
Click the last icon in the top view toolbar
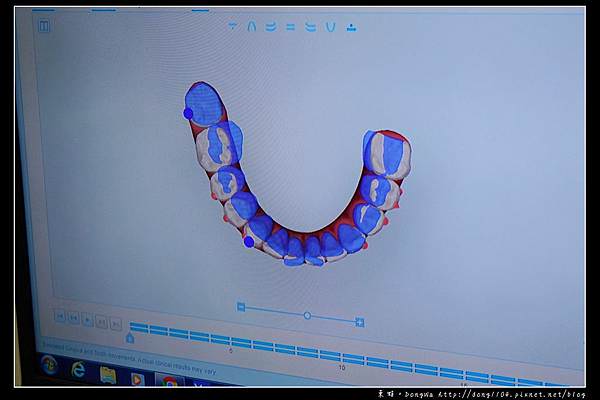(351, 28)
